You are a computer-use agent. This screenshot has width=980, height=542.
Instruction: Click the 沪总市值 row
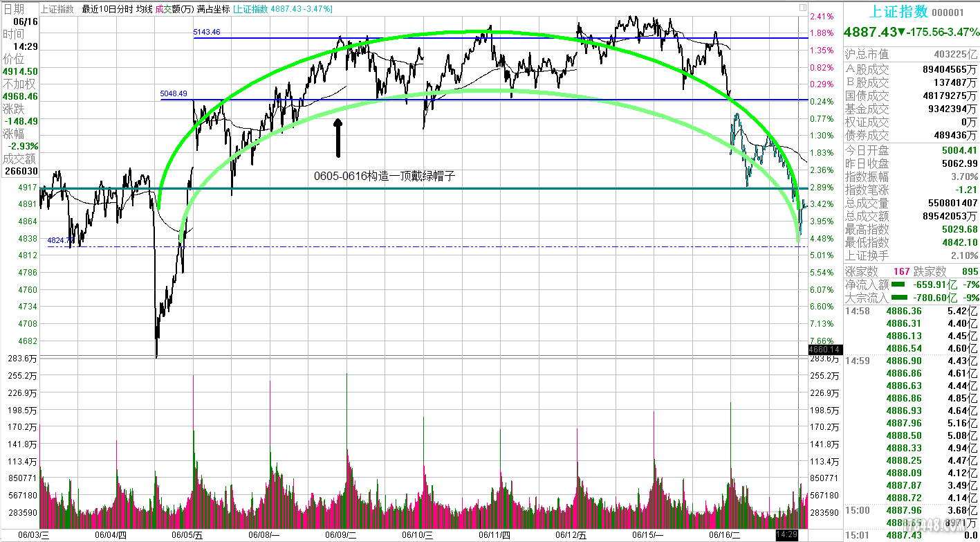pos(912,54)
